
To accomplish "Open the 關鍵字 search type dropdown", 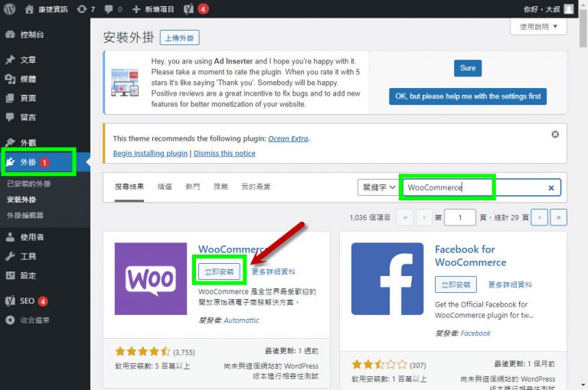I will pyautogui.click(x=378, y=187).
